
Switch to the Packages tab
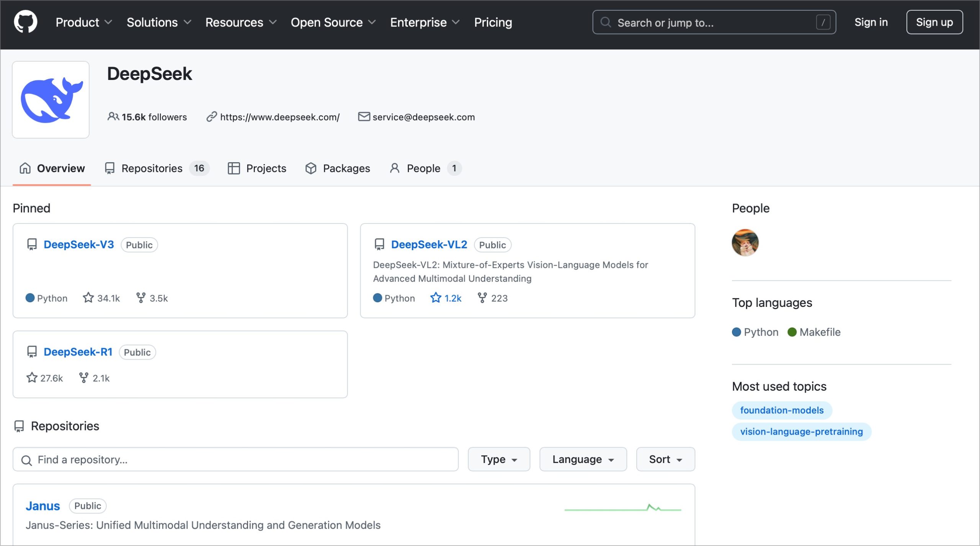coord(338,168)
